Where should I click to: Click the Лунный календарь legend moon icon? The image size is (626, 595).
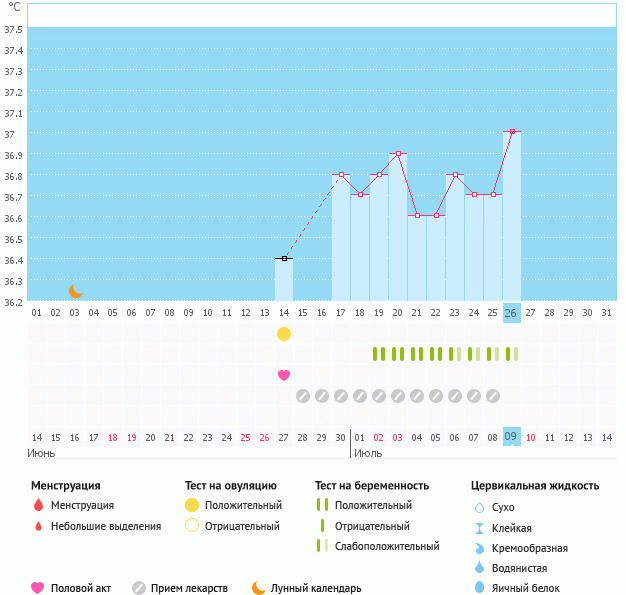(259, 588)
